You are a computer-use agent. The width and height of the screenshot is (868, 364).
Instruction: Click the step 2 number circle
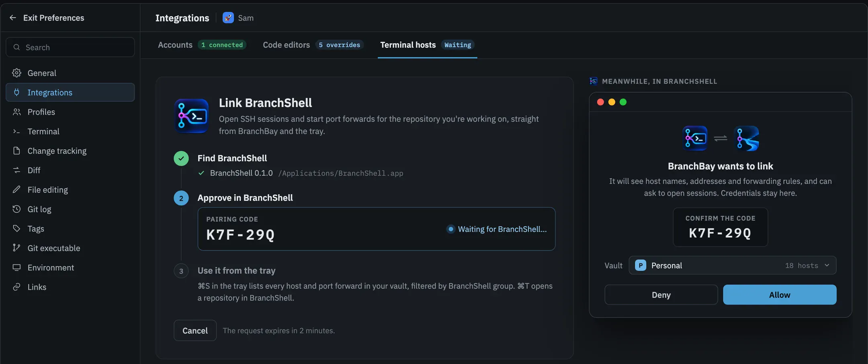(x=181, y=198)
